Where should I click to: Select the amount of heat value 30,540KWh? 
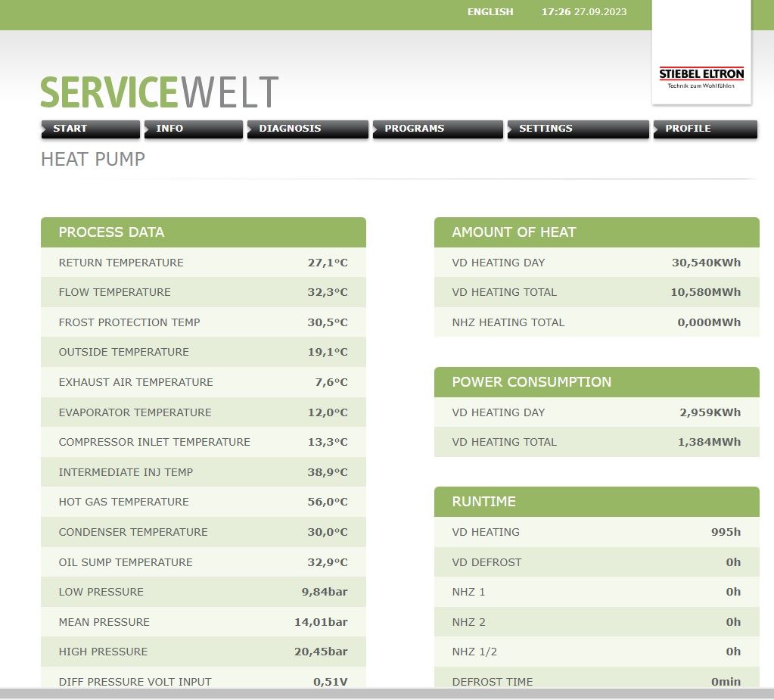707,263
